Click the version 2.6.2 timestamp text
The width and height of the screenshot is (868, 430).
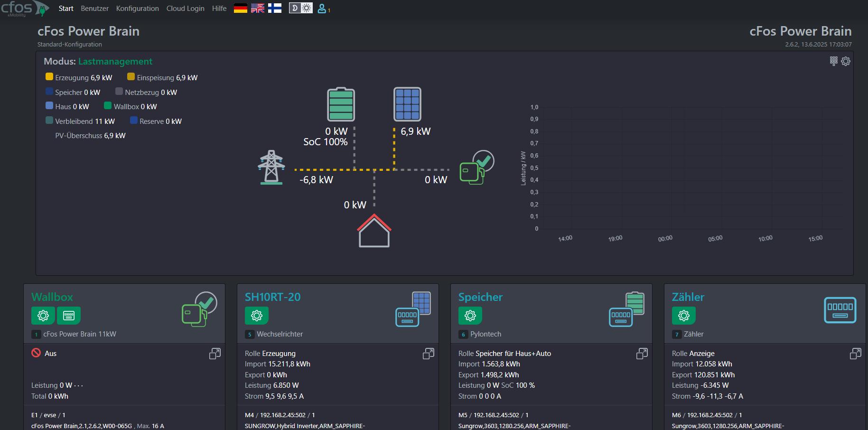(x=818, y=44)
